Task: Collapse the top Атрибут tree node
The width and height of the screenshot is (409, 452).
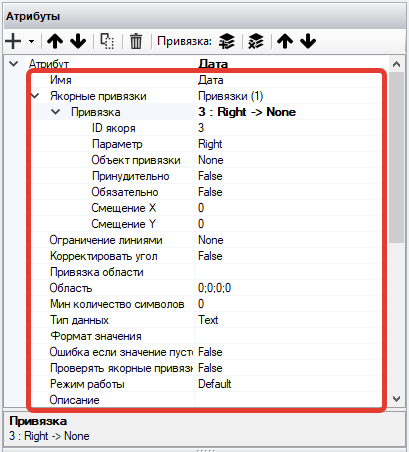Action: click(14, 63)
